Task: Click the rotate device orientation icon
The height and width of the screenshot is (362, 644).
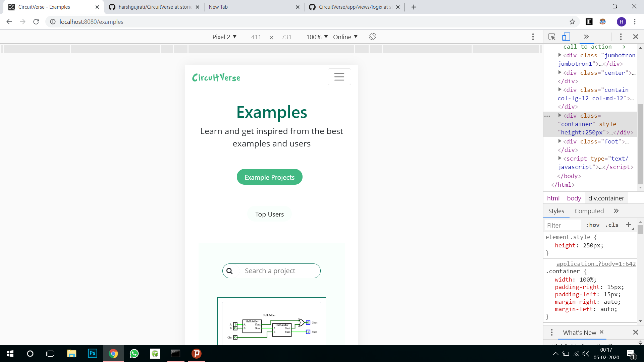Action: [372, 37]
